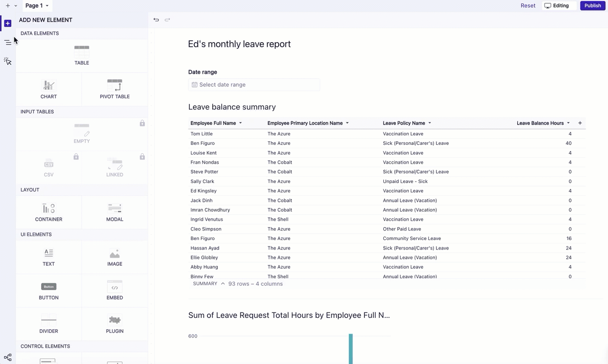Click the Jack Dinh name cell
Viewport: 608px width, 364px height.
pyautogui.click(x=201, y=200)
